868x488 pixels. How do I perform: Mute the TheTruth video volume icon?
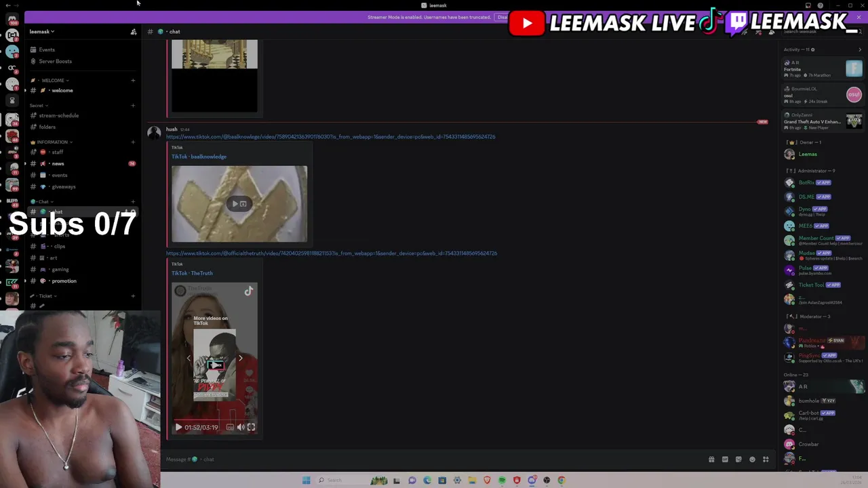240,427
